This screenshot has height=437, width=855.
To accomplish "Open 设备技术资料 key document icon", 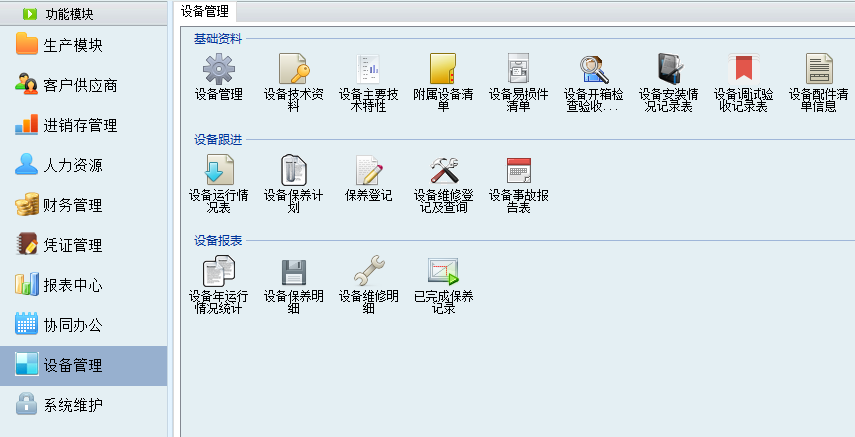I will pyautogui.click(x=293, y=69).
